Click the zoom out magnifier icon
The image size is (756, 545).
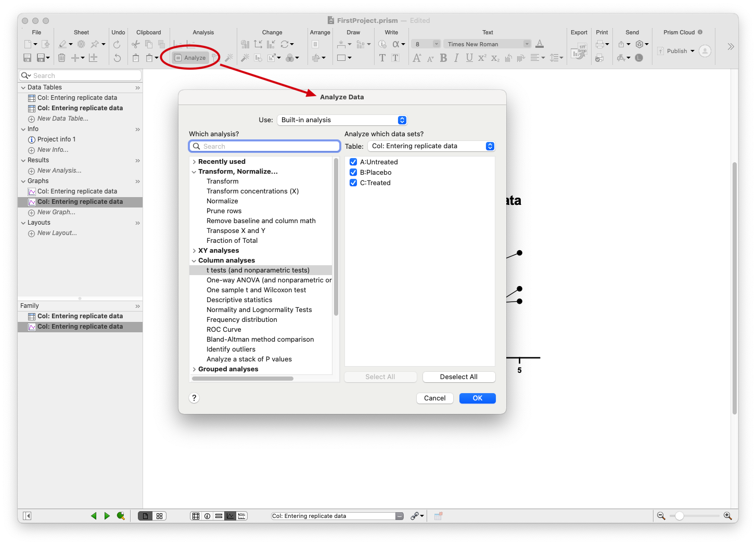[x=661, y=516]
